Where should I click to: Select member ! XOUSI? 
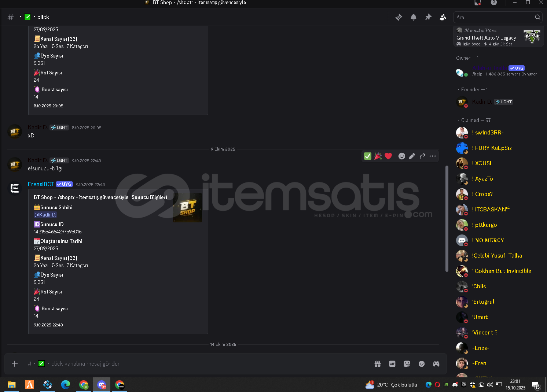coord(497,163)
